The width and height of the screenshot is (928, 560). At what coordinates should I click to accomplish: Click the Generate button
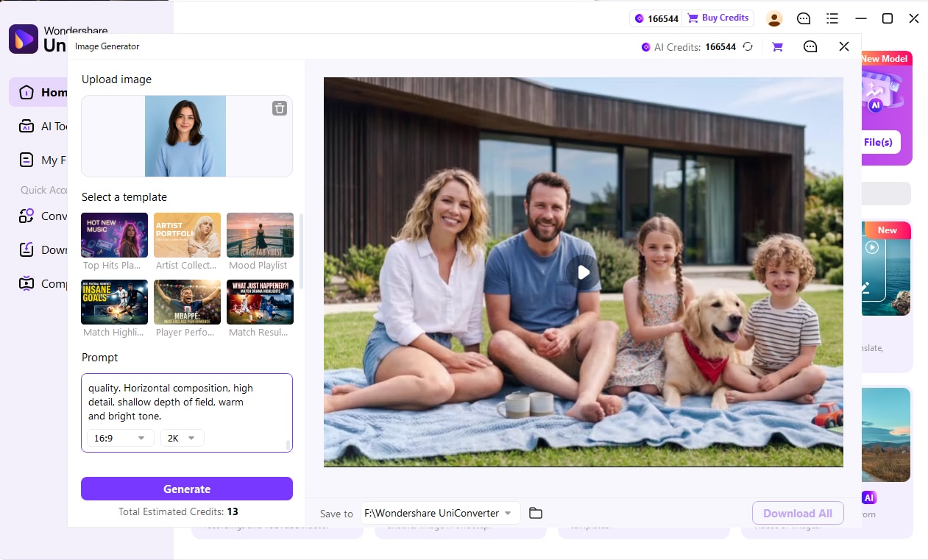pos(187,489)
